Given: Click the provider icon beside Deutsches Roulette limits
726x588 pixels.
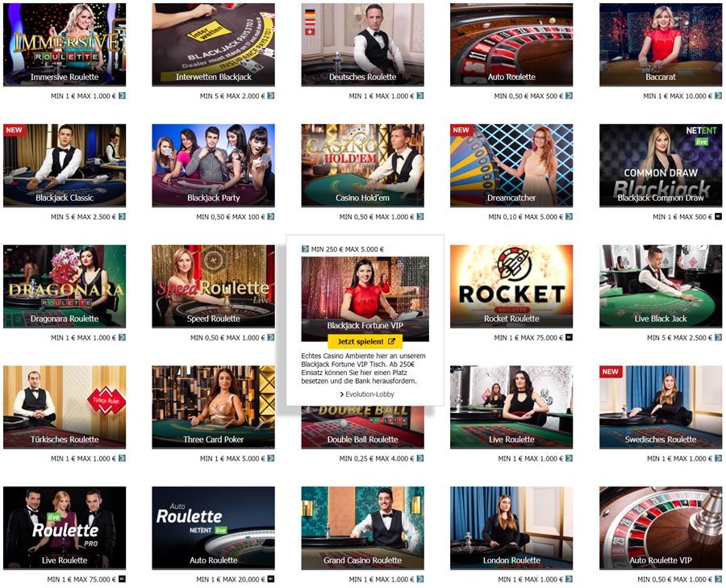Looking at the screenshot, I should tap(420, 96).
